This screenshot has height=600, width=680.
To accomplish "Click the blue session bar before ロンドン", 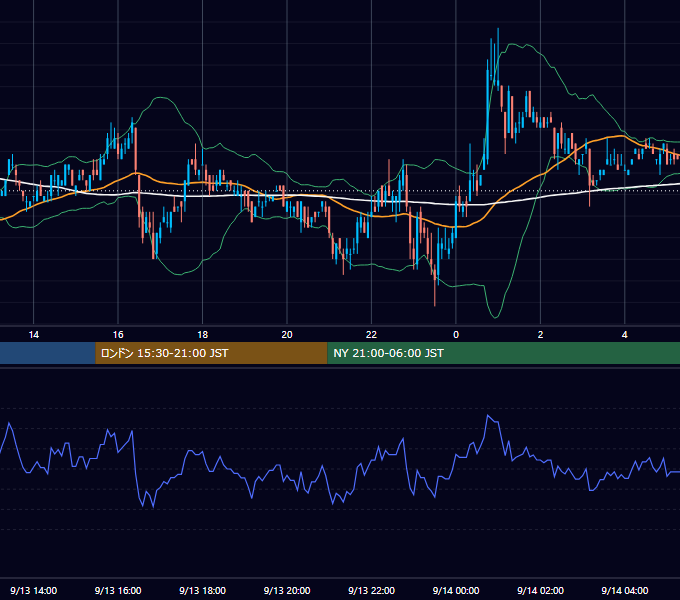I will pyautogui.click(x=48, y=353).
